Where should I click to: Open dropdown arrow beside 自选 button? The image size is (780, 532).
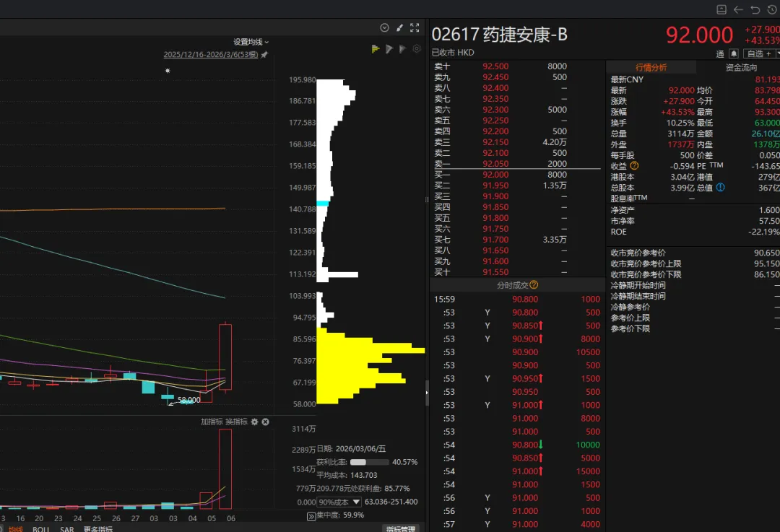point(776,53)
